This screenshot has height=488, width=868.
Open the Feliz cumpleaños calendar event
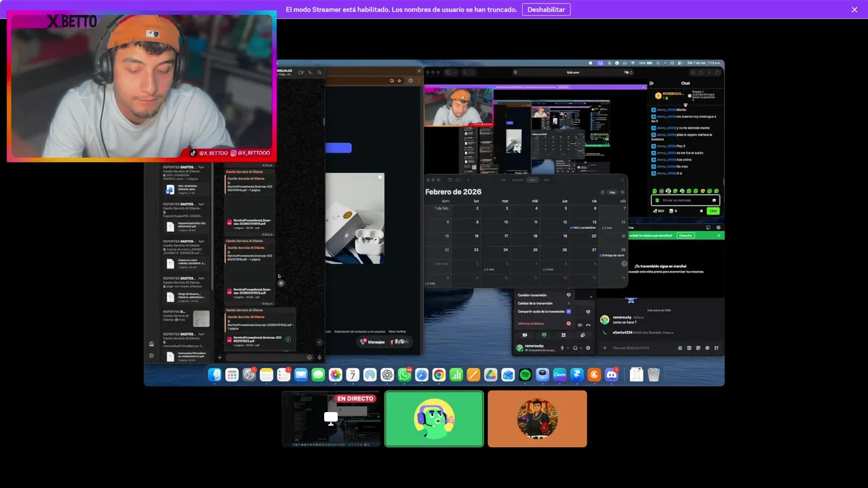(x=584, y=228)
